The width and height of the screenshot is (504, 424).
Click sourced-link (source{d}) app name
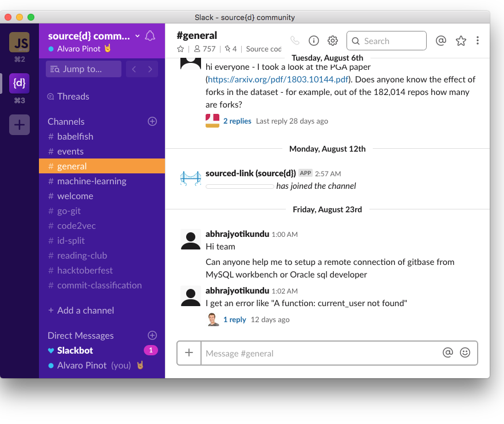point(251,173)
